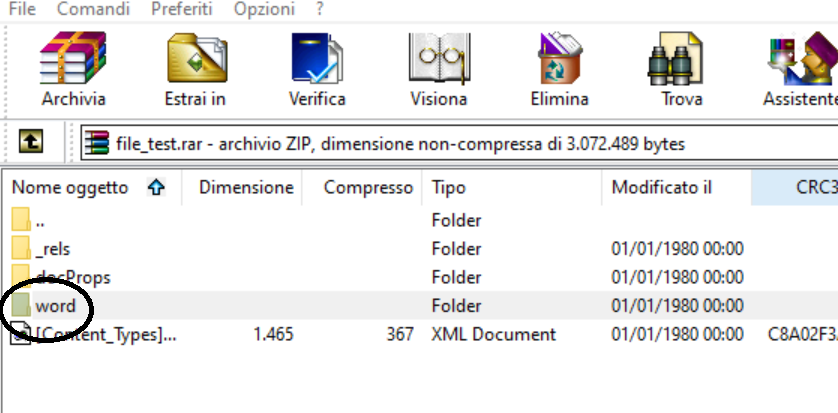Open the Visiona file viewer icon
The width and height of the screenshot is (838, 413).
point(438,60)
